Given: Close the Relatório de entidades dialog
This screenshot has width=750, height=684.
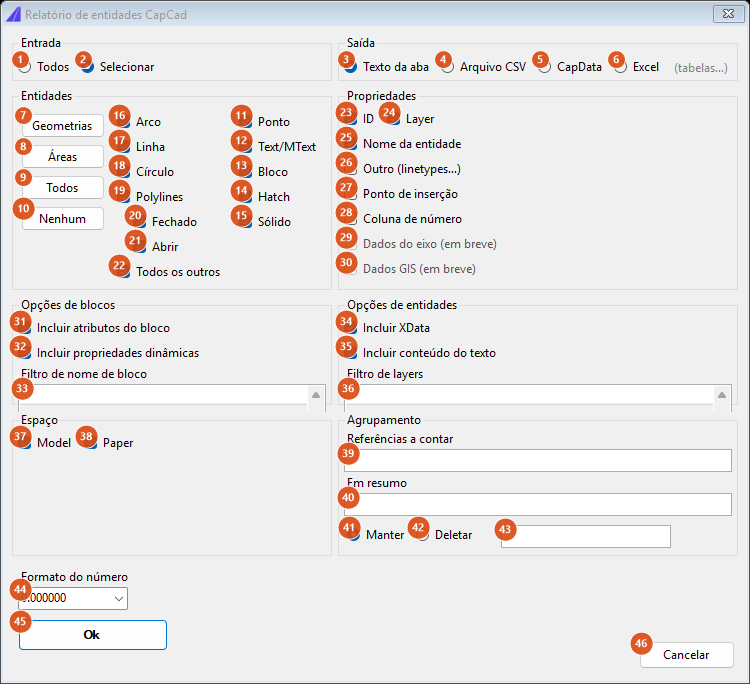Looking at the screenshot, I should 728,14.
